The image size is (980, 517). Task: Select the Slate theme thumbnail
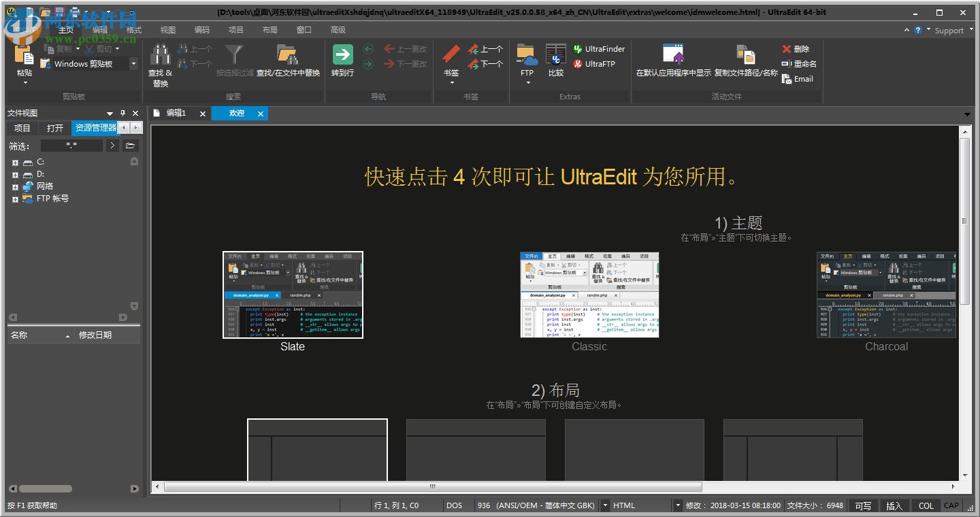click(293, 295)
